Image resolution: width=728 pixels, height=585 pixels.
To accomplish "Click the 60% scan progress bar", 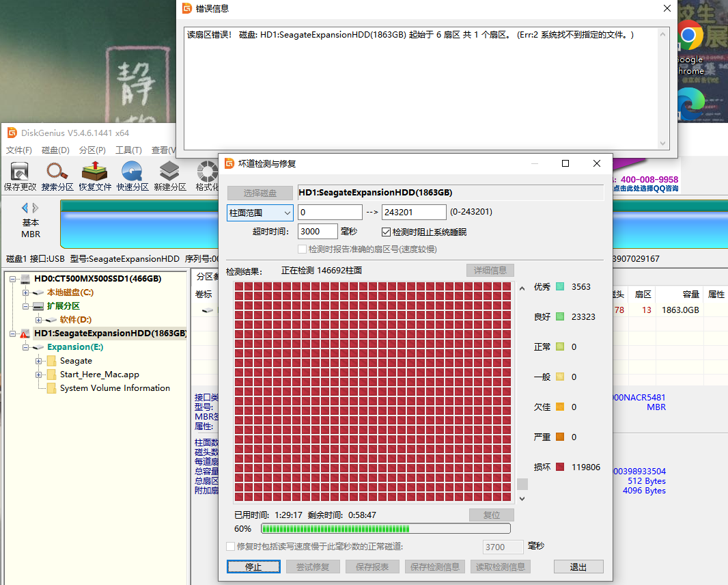I will click(386, 528).
